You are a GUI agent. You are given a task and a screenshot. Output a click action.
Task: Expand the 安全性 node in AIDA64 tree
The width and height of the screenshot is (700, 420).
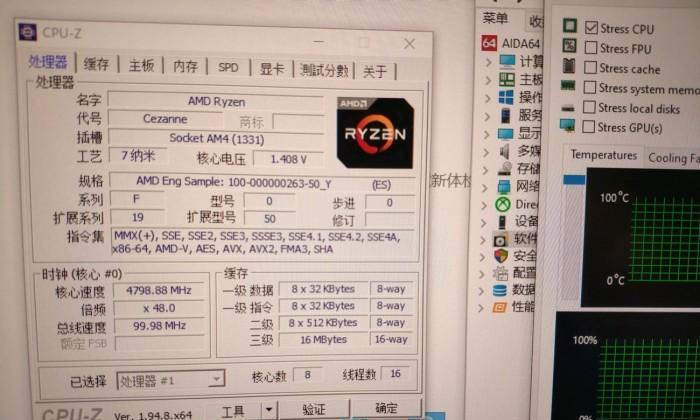point(483,257)
